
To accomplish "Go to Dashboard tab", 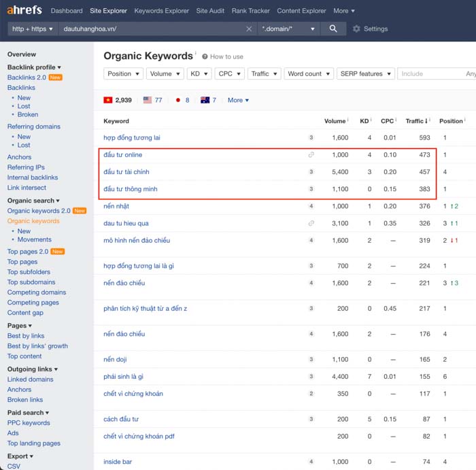I will 67,11.
